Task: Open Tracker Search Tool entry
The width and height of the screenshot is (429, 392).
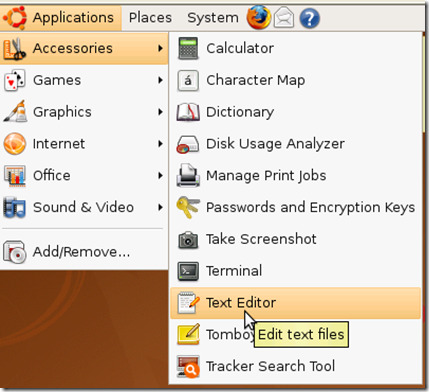Action: coord(295,366)
